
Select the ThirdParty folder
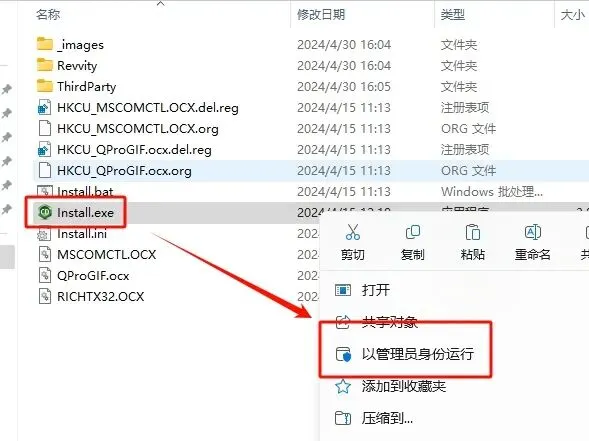(86, 87)
